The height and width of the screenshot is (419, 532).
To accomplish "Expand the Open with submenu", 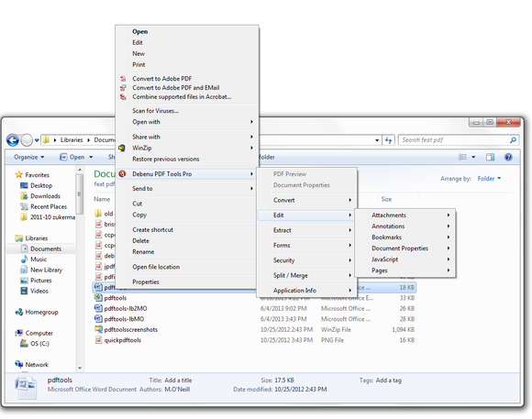I will [x=251, y=122].
